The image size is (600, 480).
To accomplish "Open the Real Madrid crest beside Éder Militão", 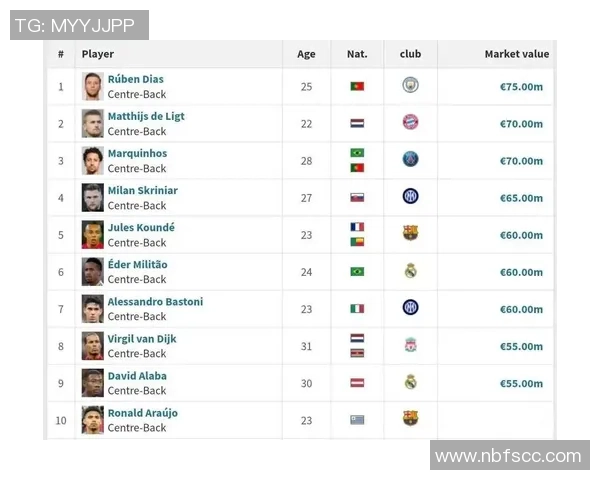I will (410, 271).
